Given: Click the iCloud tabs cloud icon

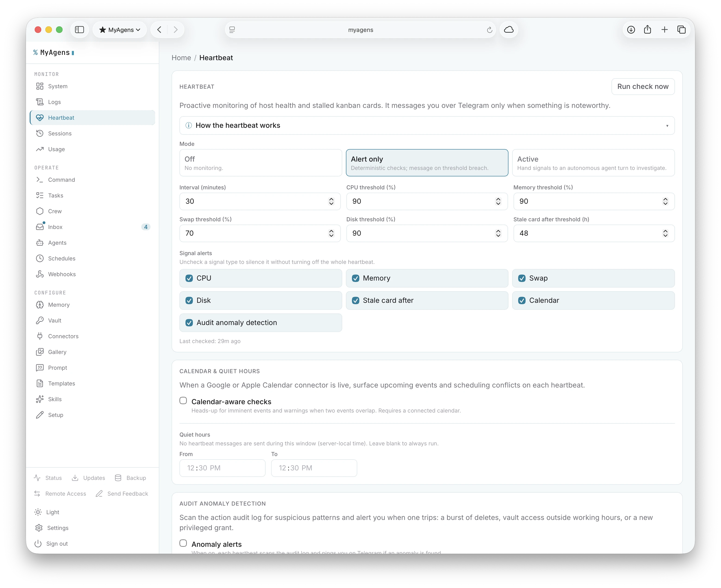Looking at the screenshot, I should [x=508, y=30].
